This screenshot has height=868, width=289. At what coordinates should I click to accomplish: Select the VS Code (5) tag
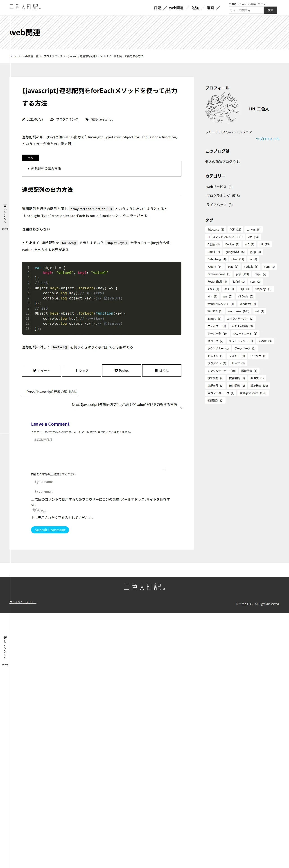point(245,297)
